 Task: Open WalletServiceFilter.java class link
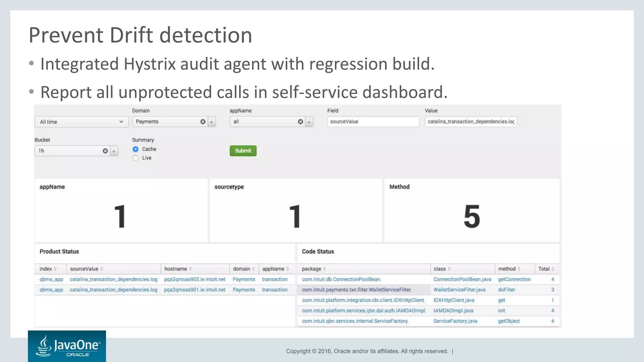pyautogui.click(x=459, y=290)
